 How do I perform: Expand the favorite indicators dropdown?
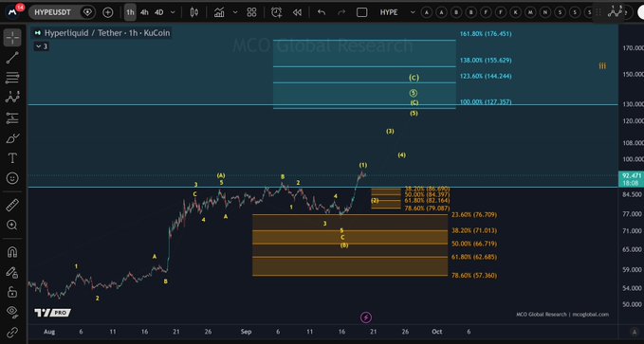(235, 12)
